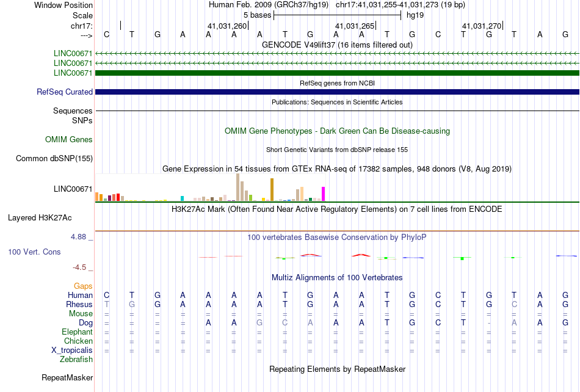Open Short Genetic Variants from dbSNP title

point(337,150)
